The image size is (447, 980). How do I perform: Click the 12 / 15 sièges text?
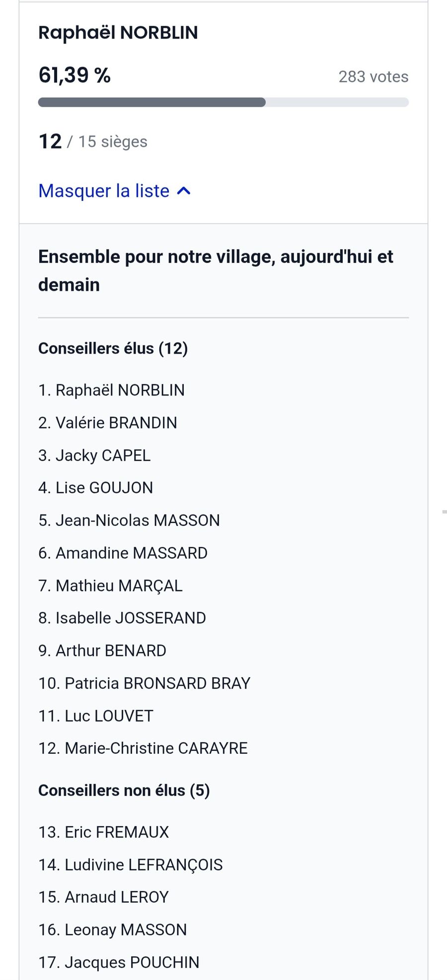[93, 141]
